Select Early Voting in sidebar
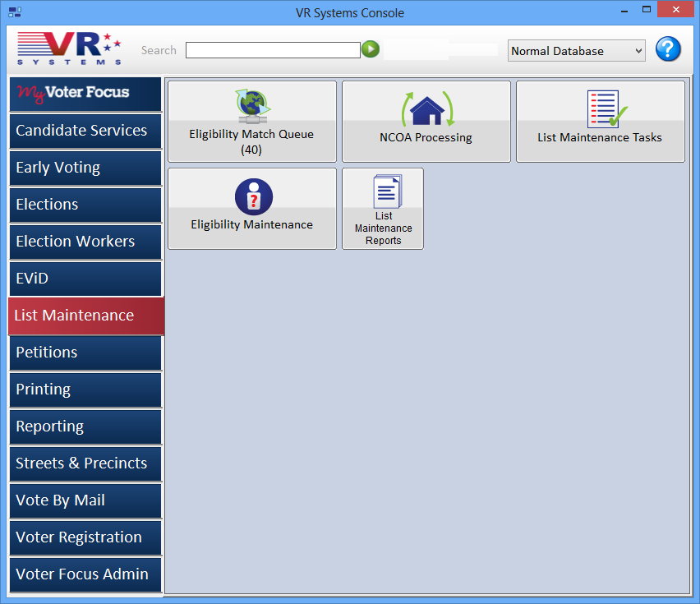 (x=85, y=168)
